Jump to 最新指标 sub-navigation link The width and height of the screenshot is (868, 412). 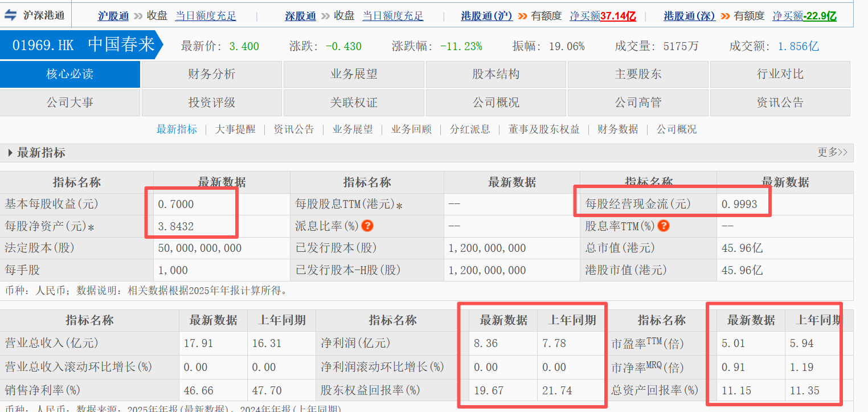pyautogui.click(x=177, y=129)
